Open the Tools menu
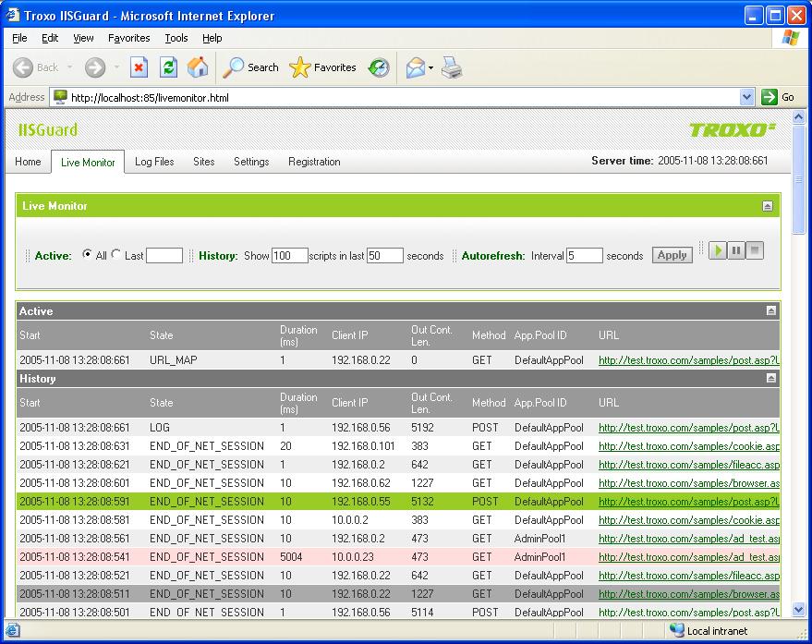This screenshot has width=812, height=644. (x=176, y=38)
